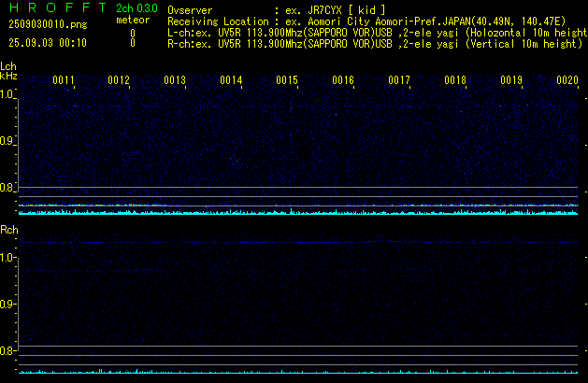
Task: Click the Ovserver label
Action: coord(190,10)
